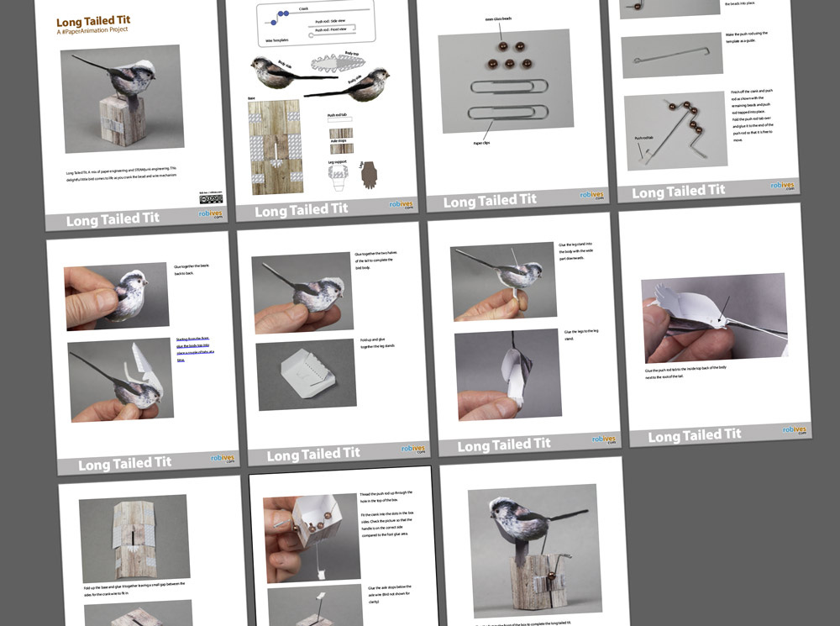Click 'Thread the push rod up through' instruction text

coord(386,497)
